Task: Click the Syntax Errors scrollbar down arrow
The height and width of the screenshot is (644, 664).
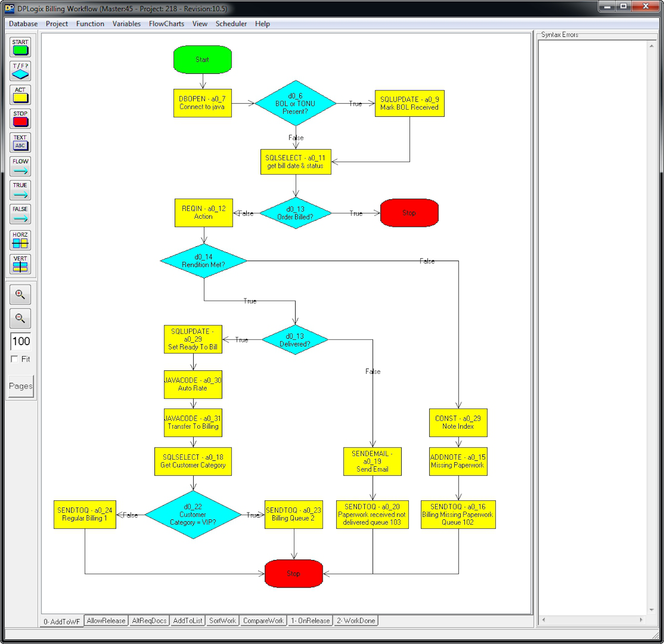Action: tap(652, 610)
